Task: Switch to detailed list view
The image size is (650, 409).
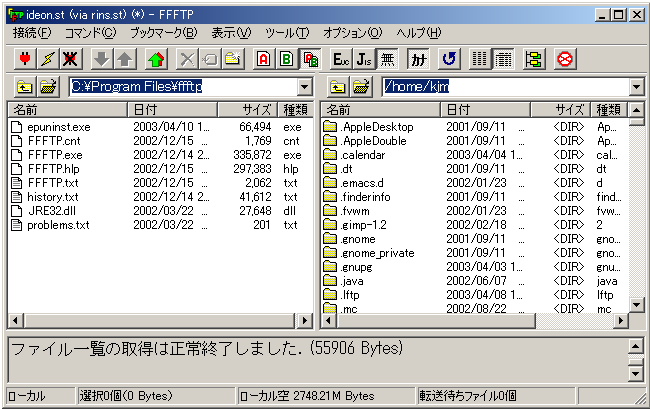Action: coord(503,59)
